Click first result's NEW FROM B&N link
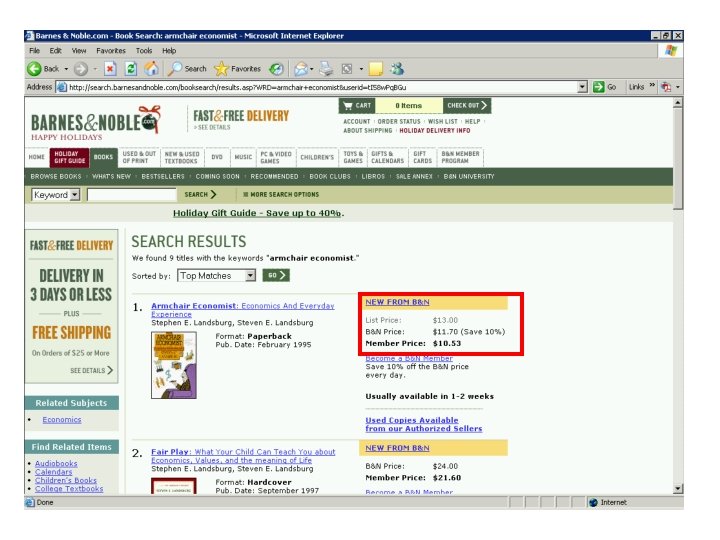This screenshot has width=720, height=540. 397,302
